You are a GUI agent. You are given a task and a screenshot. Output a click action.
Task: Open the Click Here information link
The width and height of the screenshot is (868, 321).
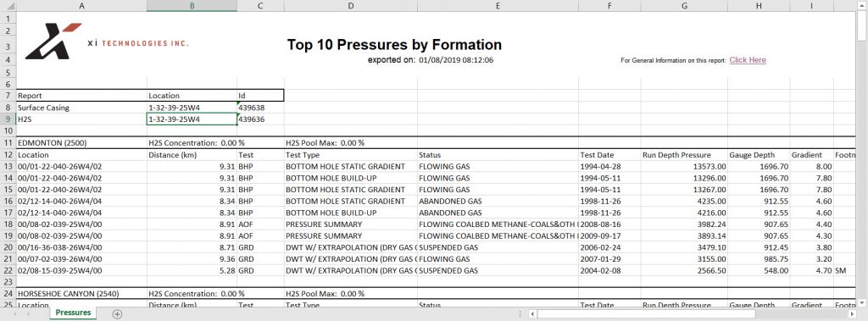point(748,60)
